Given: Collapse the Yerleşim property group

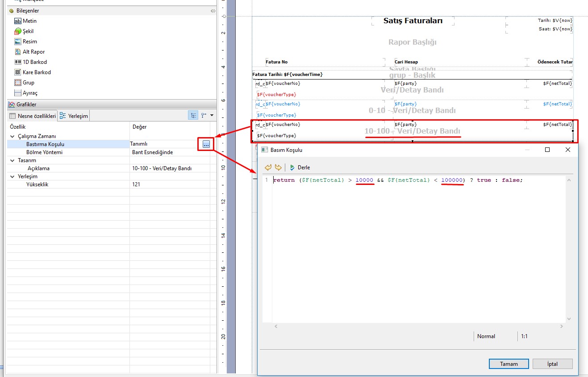Looking at the screenshot, I should click(12, 176).
